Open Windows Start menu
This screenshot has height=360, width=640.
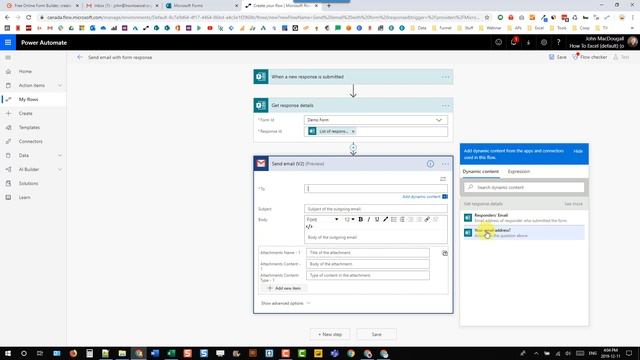point(8,353)
